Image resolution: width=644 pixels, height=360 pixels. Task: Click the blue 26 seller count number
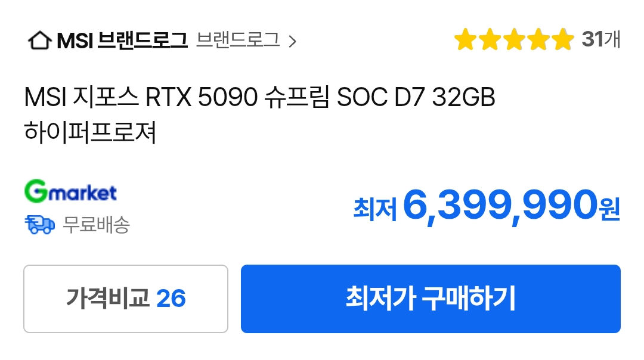(171, 299)
